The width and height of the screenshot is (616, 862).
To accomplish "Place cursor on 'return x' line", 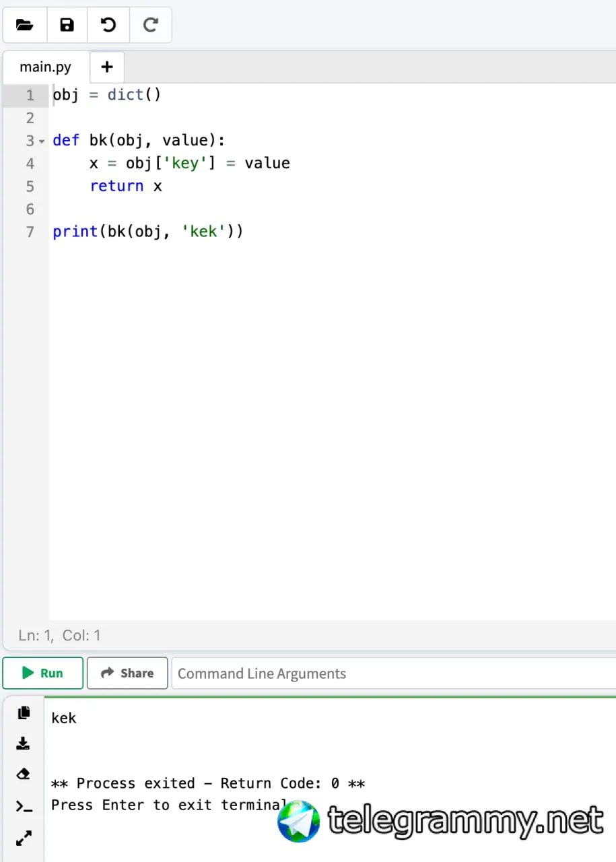I will [126, 187].
